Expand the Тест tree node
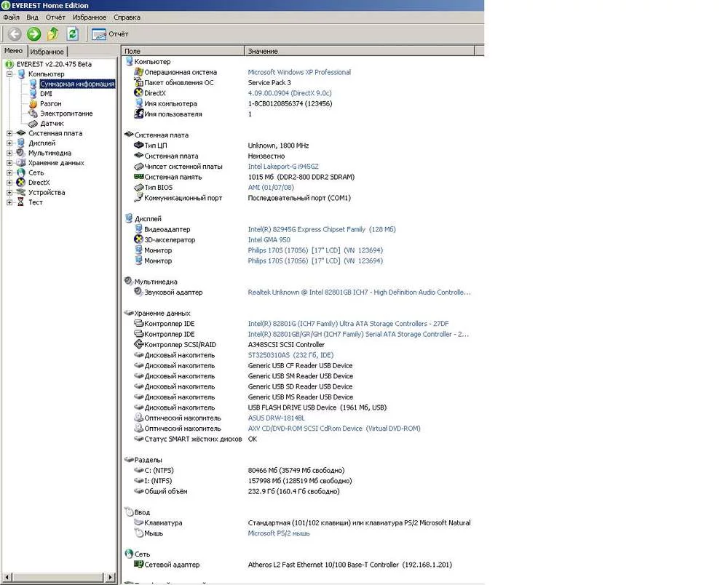 pyautogui.click(x=9, y=202)
